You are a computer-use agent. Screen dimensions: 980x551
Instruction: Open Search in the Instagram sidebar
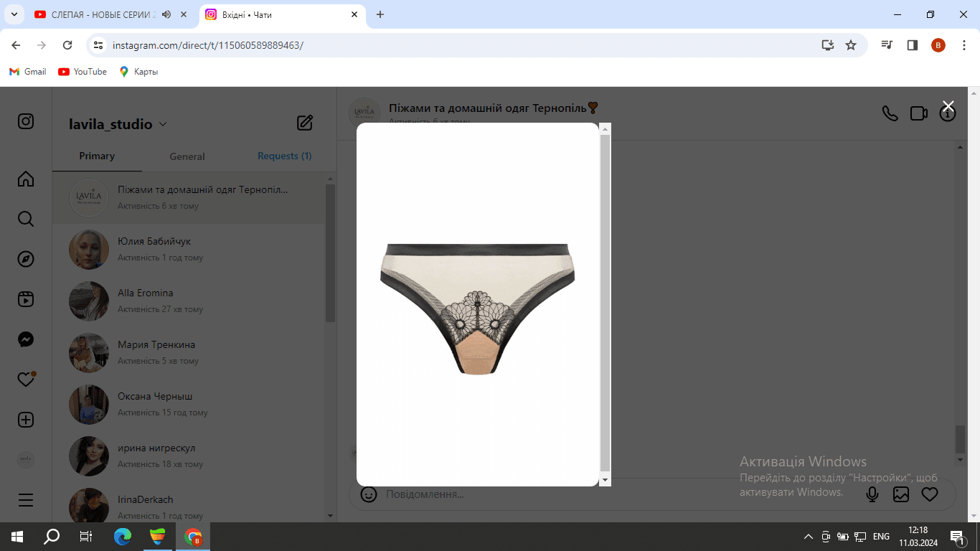(x=26, y=219)
